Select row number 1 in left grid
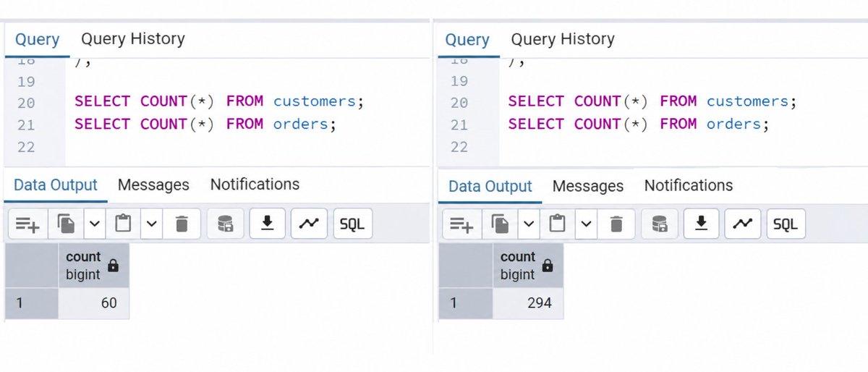868x372 pixels. [31, 303]
